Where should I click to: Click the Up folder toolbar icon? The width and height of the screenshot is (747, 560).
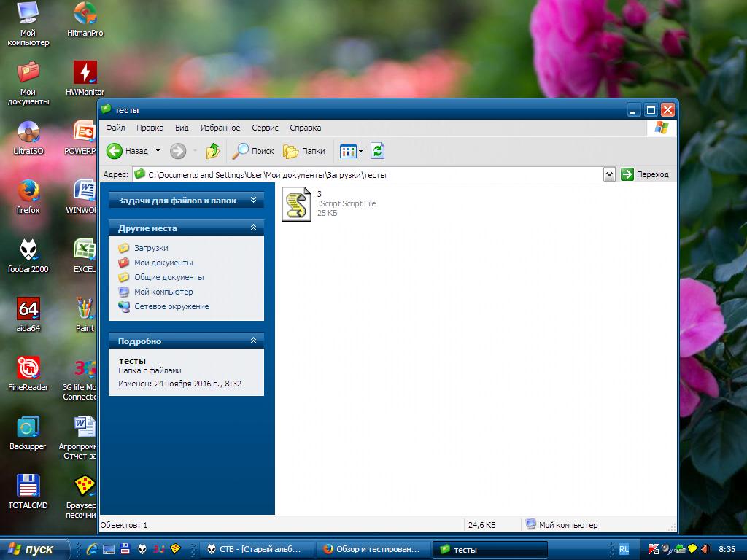coord(213,151)
